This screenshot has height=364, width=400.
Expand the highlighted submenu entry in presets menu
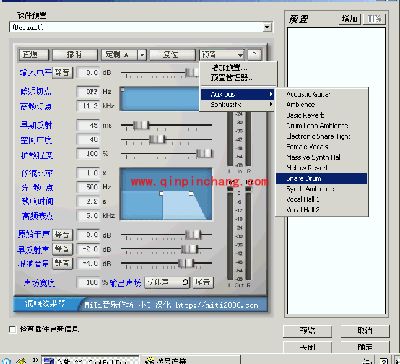(x=237, y=94)
